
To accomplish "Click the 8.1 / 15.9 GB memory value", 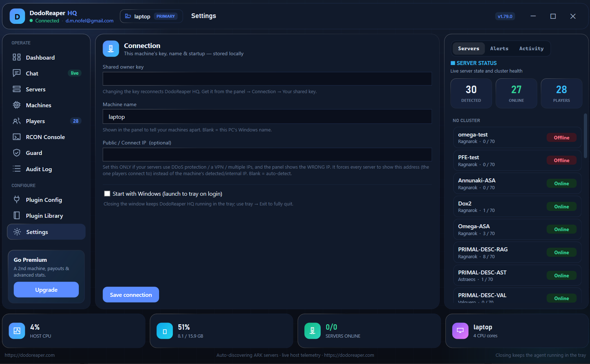I will pos(191,336).
